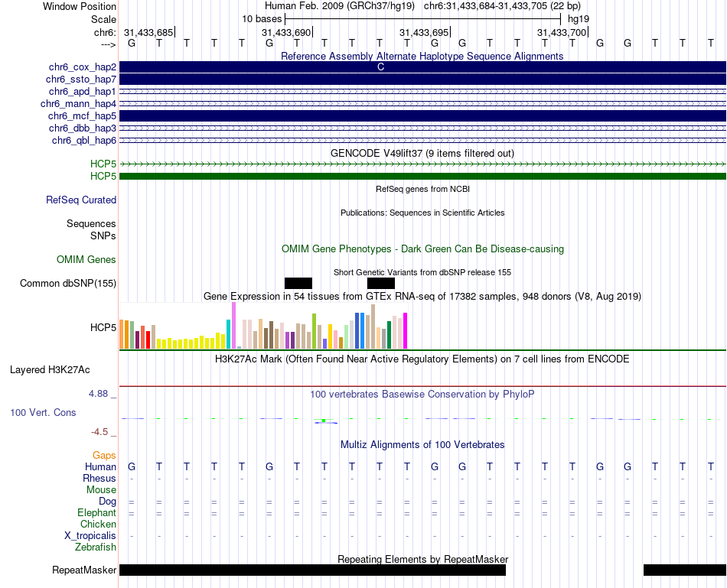
Task: Click the chr6_cox_hap2 track label
Action: pyautogui.click(x=83, y=67)
